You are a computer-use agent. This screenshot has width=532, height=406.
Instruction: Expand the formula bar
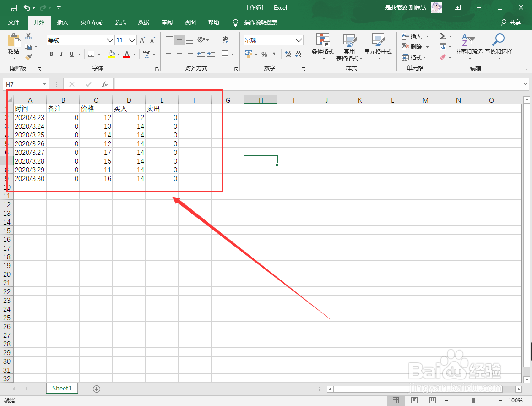click(525, 84)
